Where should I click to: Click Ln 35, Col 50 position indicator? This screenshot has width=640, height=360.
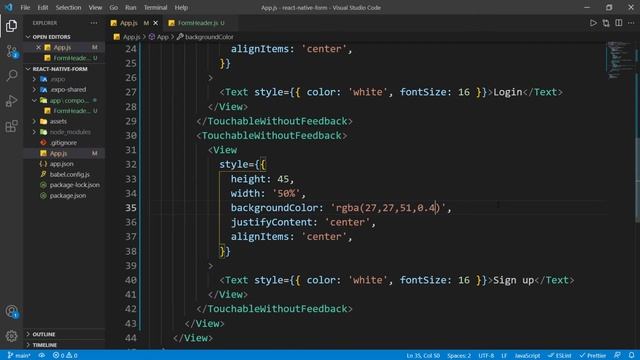click(423, 356)
